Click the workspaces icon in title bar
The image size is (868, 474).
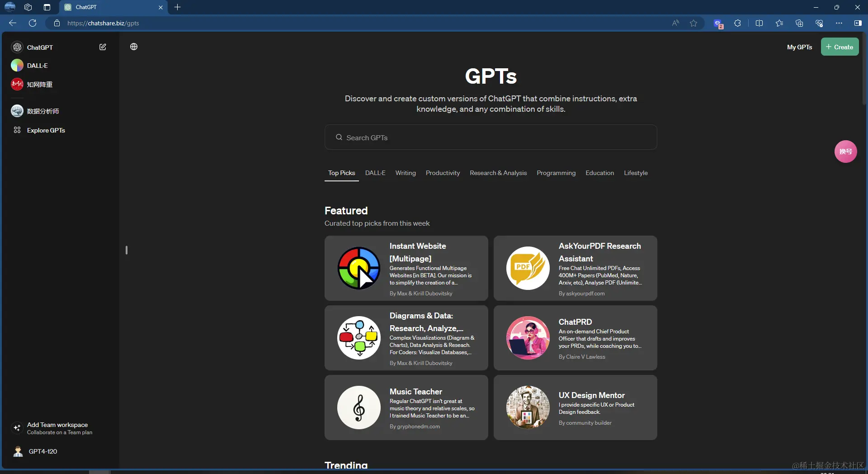(28, 7)
